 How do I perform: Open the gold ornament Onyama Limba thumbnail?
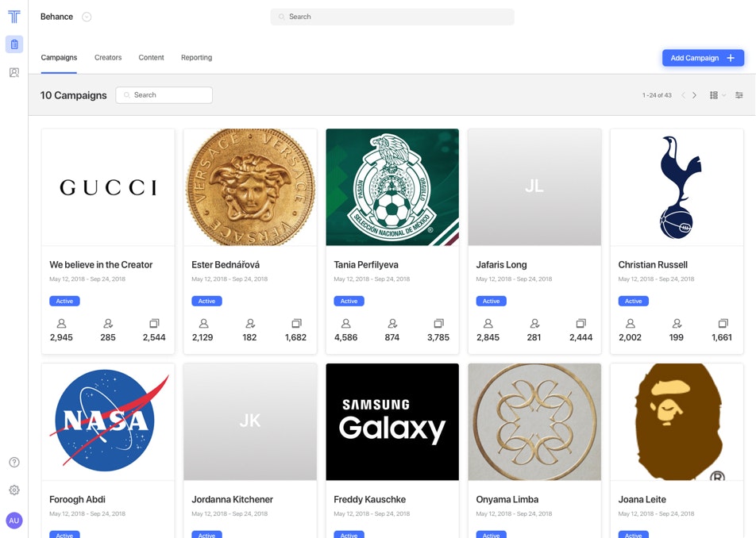click(x=534, y=422)
